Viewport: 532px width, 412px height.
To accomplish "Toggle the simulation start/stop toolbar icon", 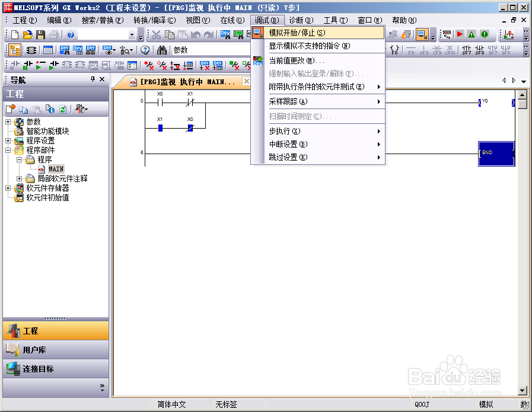I will point(422,34).
